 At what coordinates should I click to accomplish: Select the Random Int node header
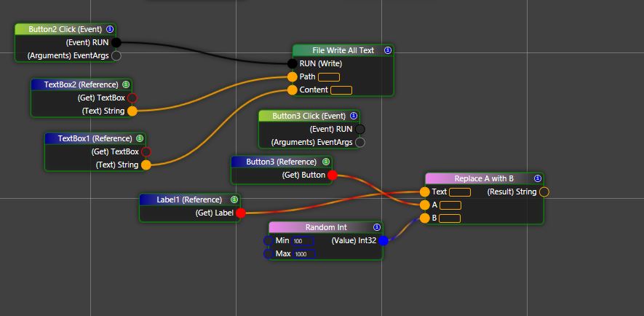(x=326, y=227)
